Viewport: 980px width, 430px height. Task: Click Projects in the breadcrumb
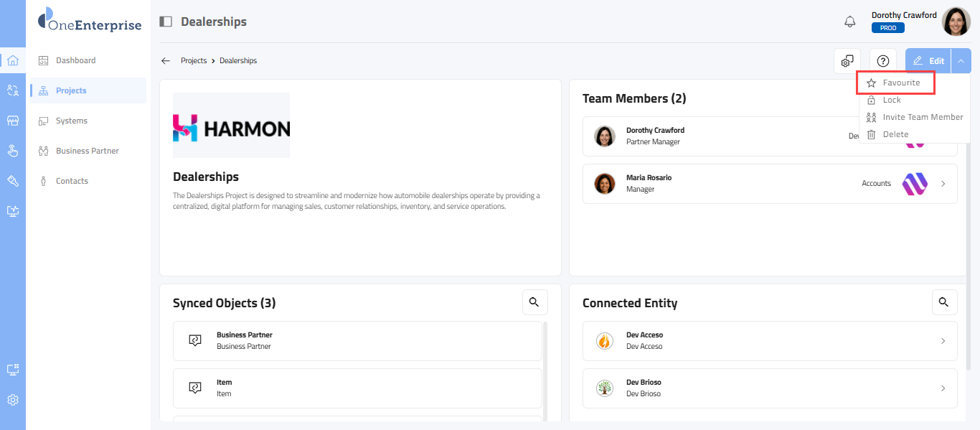point(194,61)
